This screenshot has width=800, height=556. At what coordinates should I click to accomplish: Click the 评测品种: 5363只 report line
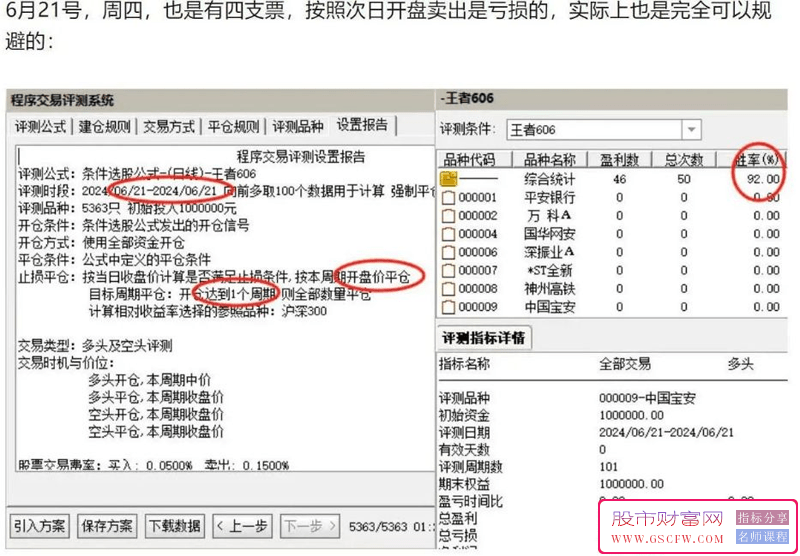[x=128, y=208]
